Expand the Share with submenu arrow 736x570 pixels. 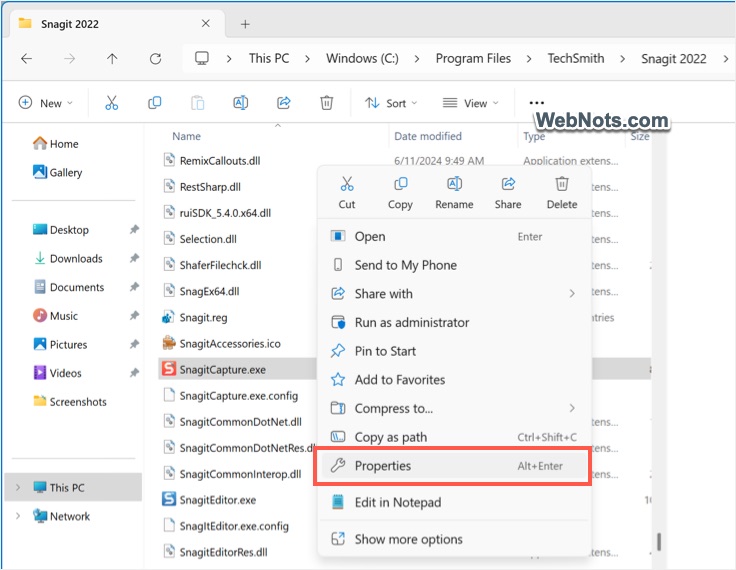[x=572, y=293]
